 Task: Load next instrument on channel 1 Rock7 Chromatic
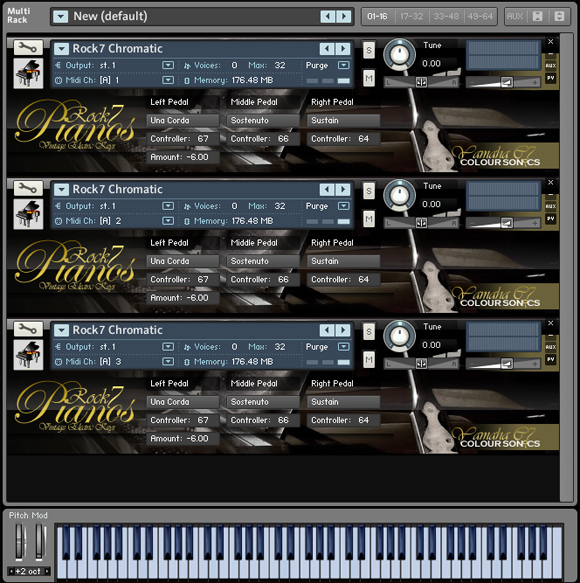tap(343, 49)
